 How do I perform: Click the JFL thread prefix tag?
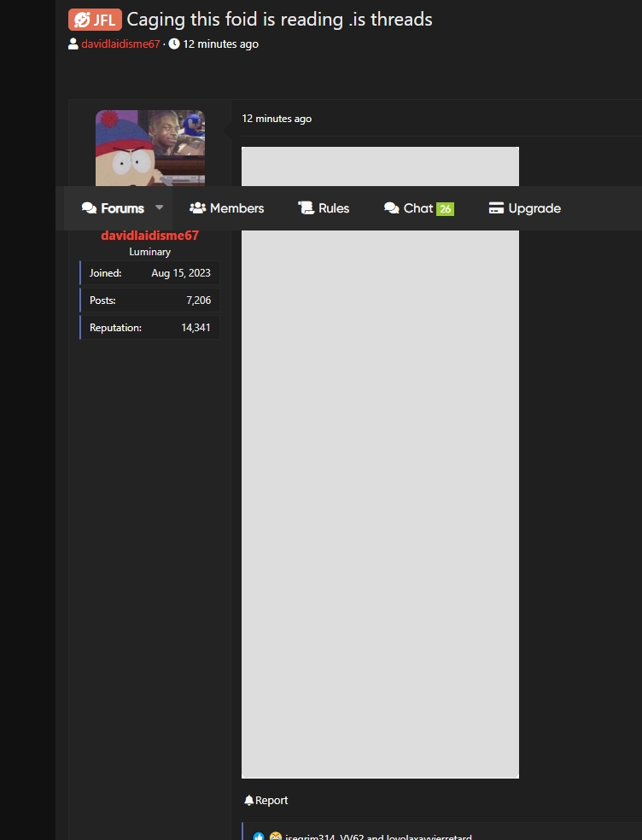95,20
